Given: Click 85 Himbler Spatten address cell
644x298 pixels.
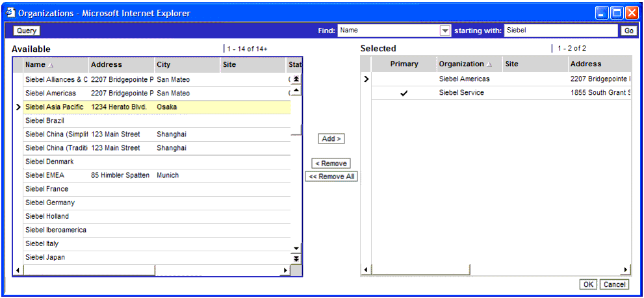Looking at the screenshot, I should coord(120,175).
